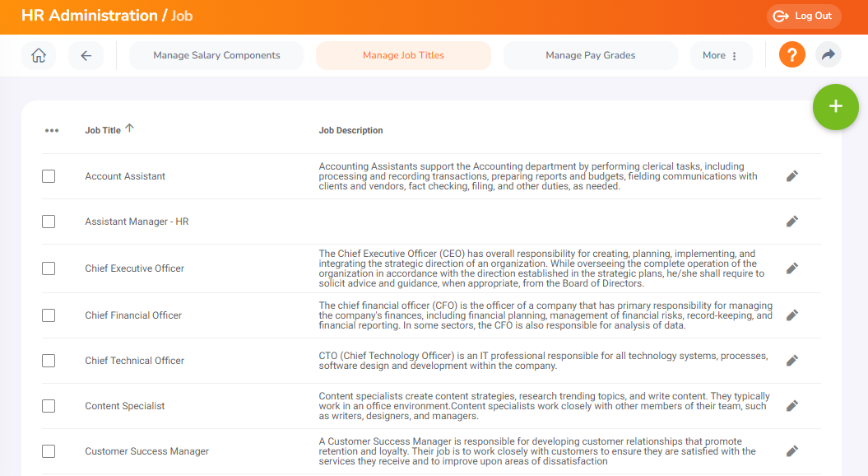Image resolution: width=868 pixels, height=476 pixels.
Task: Open the orange help icon
Action: coord(791,54)
